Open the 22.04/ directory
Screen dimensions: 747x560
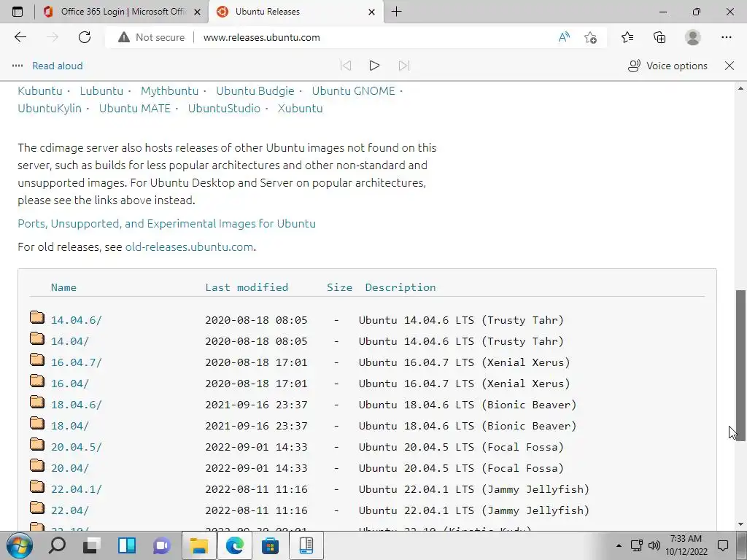(70, 510)
